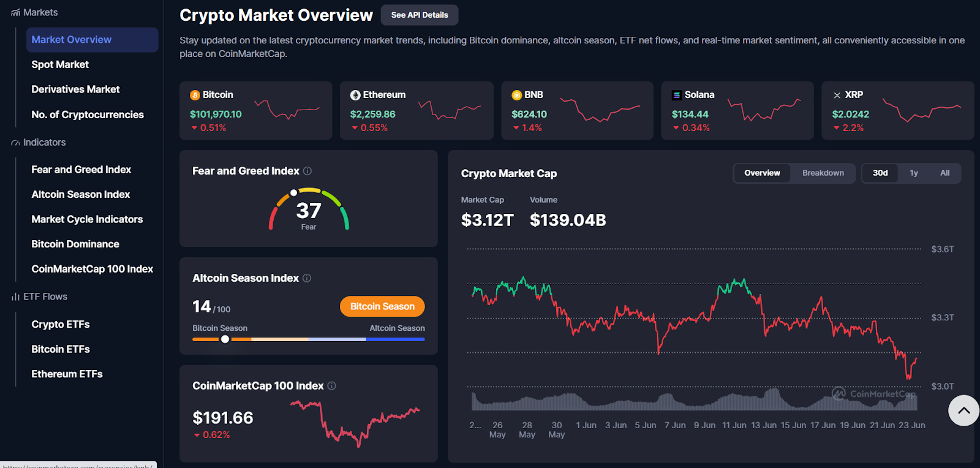
Task: Open Crypto ETFs page
Action: coord(61,325)
